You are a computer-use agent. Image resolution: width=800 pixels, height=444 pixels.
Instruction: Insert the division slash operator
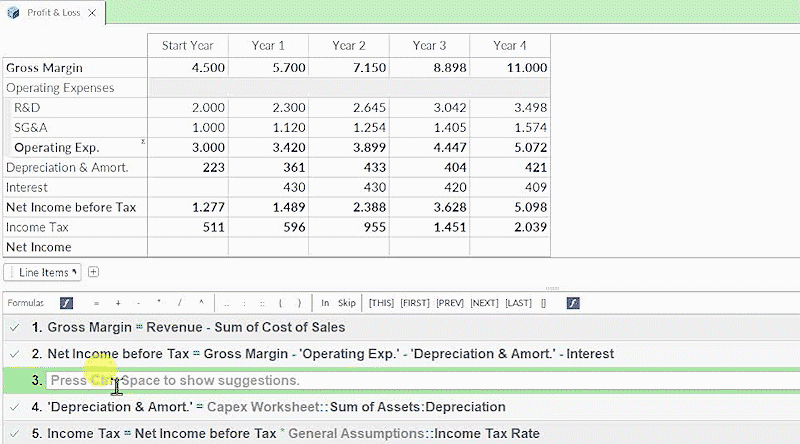[x=180, y=302]
